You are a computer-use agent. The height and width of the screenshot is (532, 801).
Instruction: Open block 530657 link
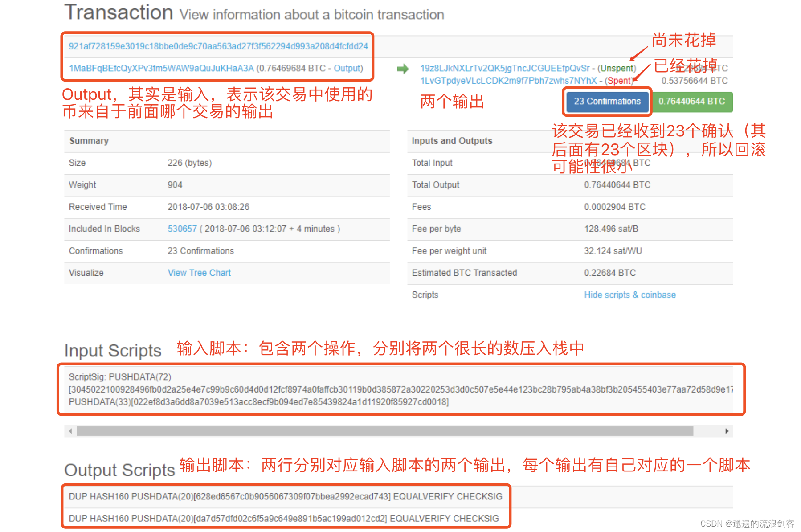pyautogui.click(x=182, y=229)
